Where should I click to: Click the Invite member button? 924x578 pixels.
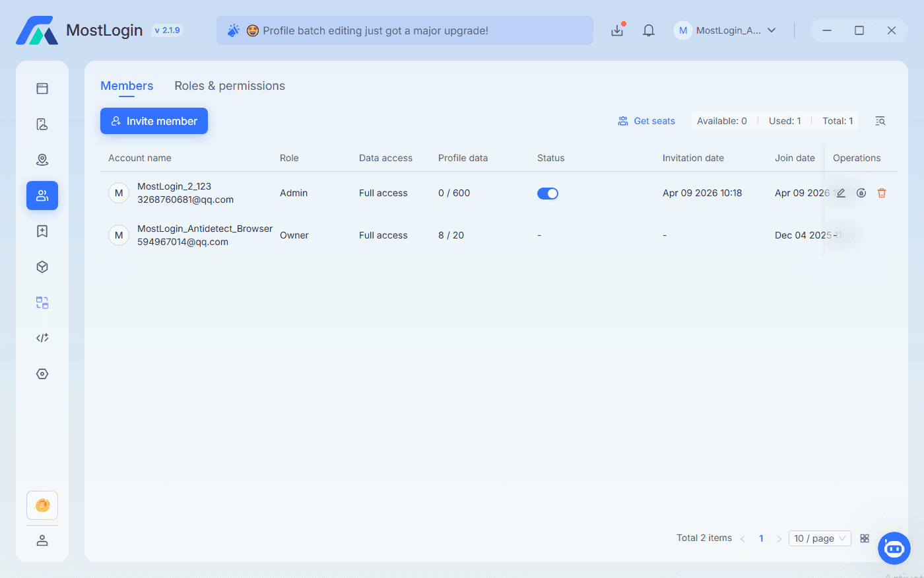click(154, 121)
